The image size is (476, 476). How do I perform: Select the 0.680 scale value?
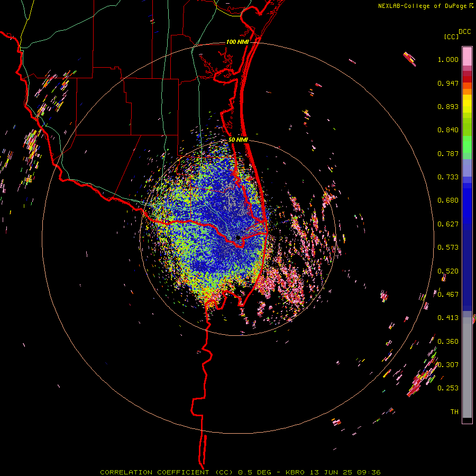coord(448,200)
